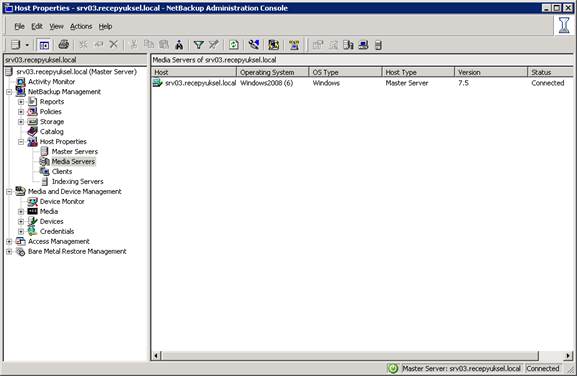Click the green Refresh icon in the toolbar
The image size is (577, 376).
[x=234, y=45]
